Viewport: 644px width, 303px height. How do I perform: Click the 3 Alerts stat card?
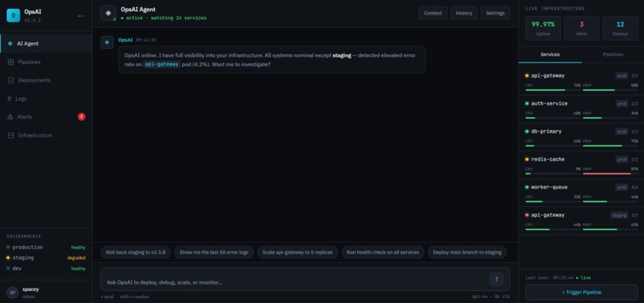pyautogui.click(x=582, y=28)
